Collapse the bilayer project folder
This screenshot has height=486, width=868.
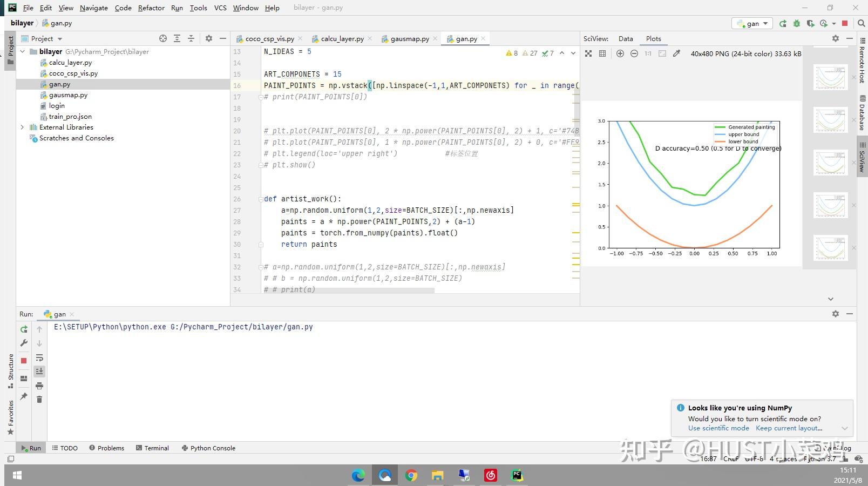pyautogui.click(x=22, y=52)
